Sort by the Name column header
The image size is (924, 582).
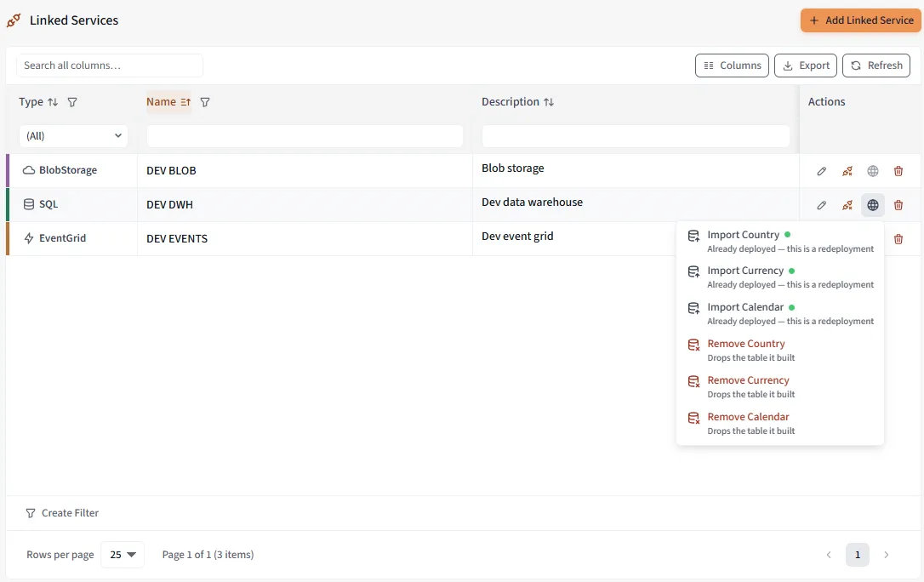[x=168, y=102]
